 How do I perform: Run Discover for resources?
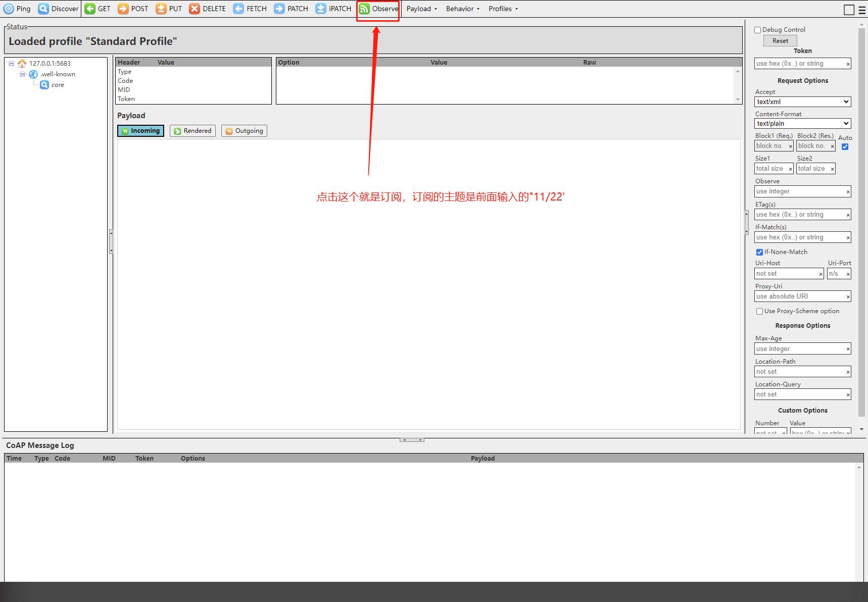[x=59, y=9]
